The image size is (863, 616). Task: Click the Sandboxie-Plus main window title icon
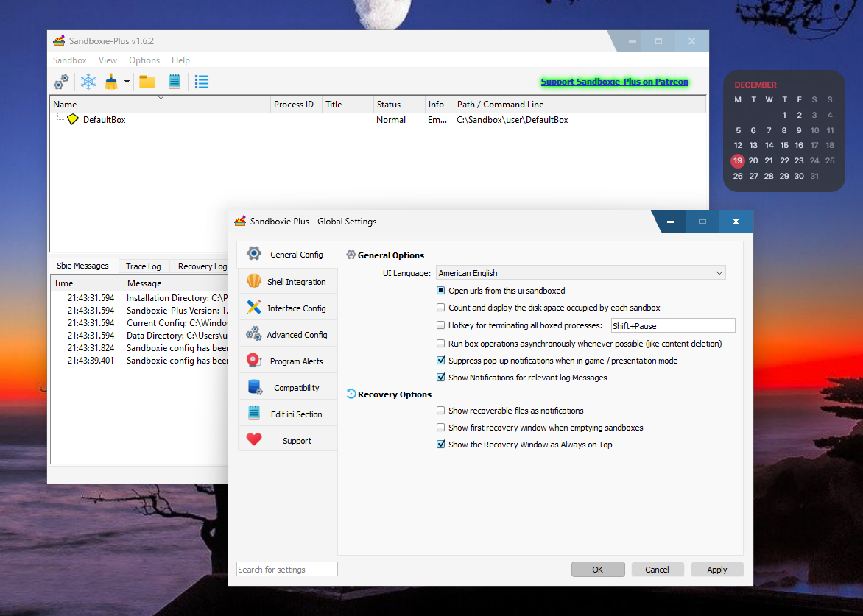click(59, 40)
